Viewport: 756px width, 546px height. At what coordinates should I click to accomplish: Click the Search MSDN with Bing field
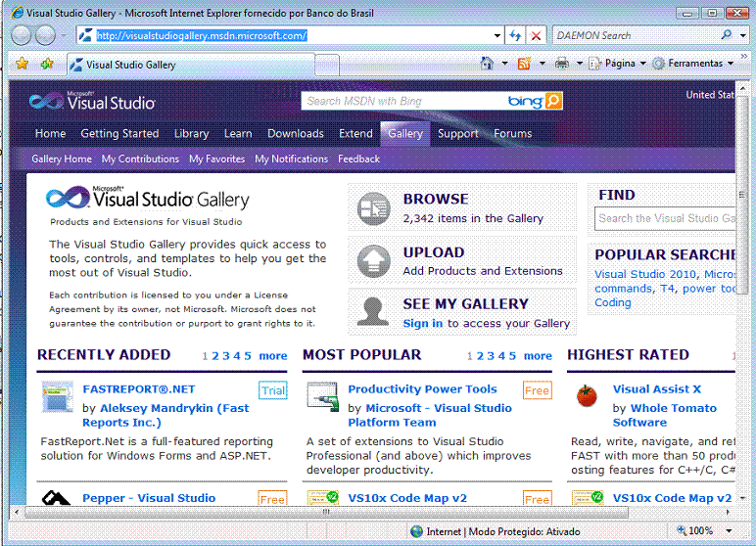coord(405,101)
